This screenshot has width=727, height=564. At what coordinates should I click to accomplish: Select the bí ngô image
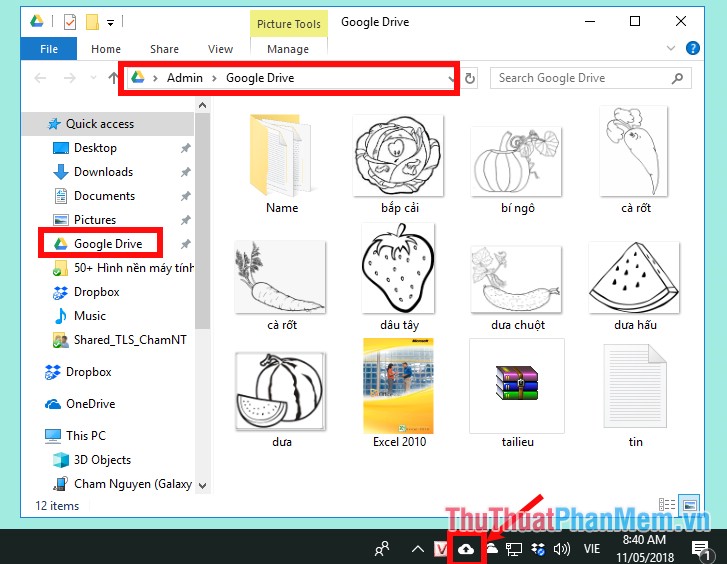(x=517, y=169)
